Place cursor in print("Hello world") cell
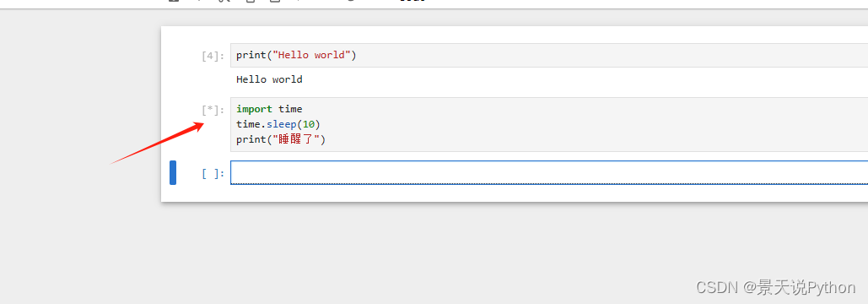 (x=549, y=56)
